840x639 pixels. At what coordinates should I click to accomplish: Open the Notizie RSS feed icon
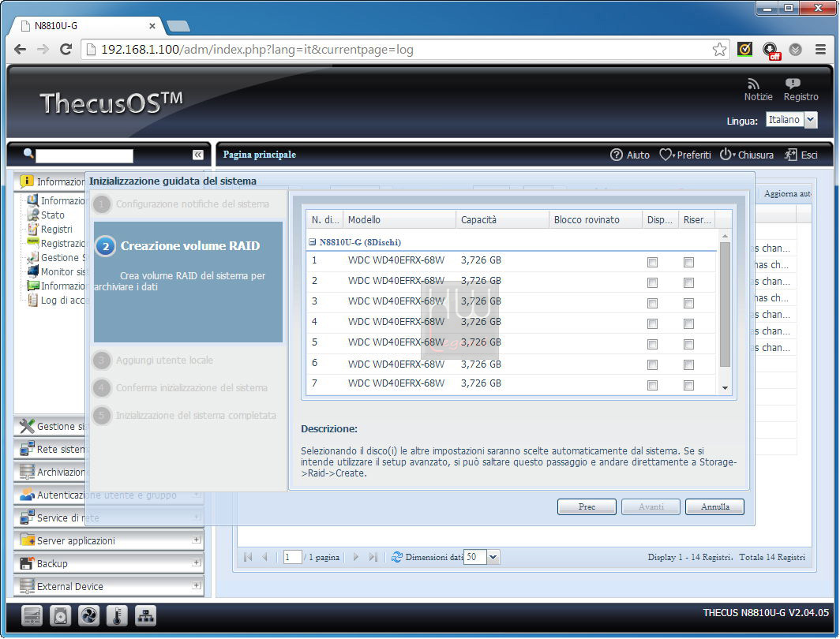point(754,84)
